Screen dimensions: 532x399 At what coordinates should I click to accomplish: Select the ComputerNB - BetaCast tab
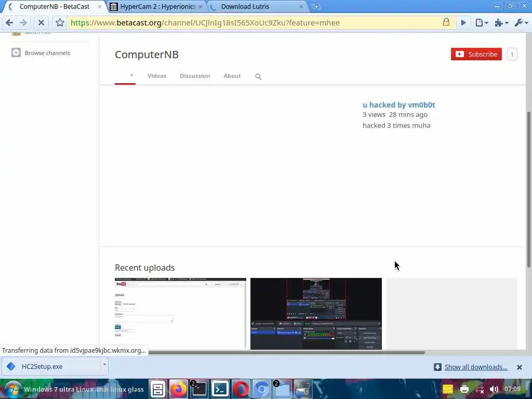[x=54, y=6]
